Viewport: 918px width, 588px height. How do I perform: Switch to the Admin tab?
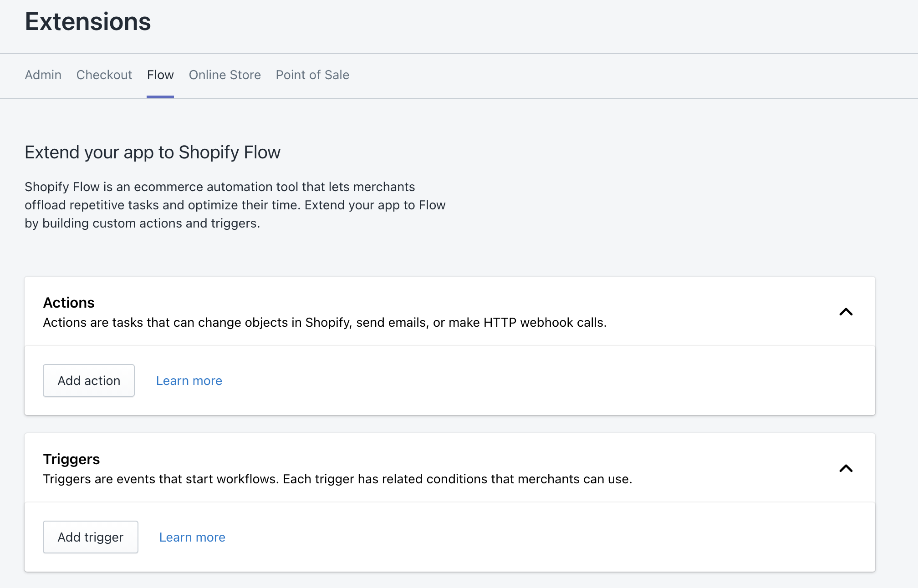pyautogui.click(x=43, y=75)
